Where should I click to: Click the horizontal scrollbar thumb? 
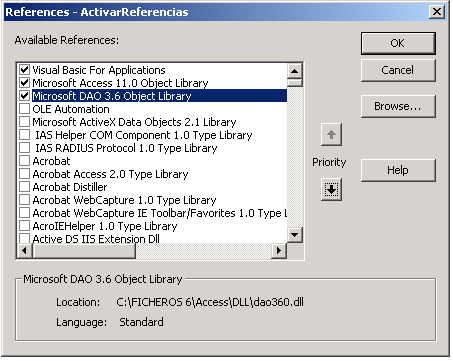point(84,250)
